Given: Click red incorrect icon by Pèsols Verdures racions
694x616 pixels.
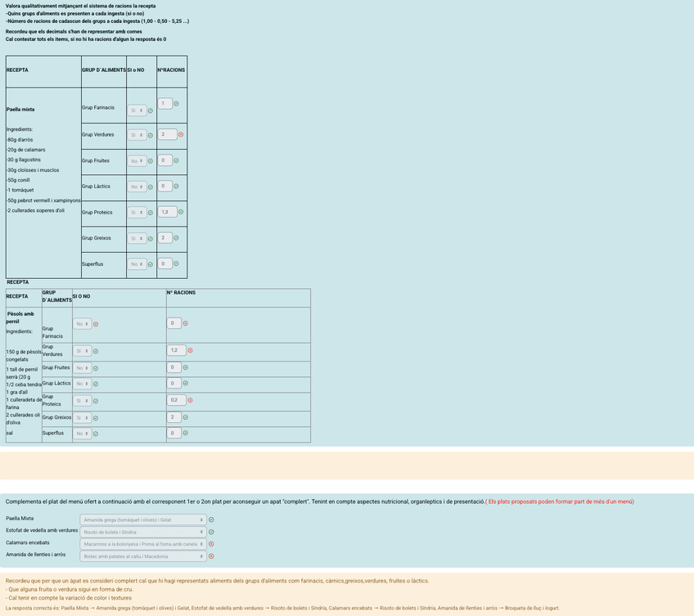Looking at the screenshot, I should tap(191, 350).
